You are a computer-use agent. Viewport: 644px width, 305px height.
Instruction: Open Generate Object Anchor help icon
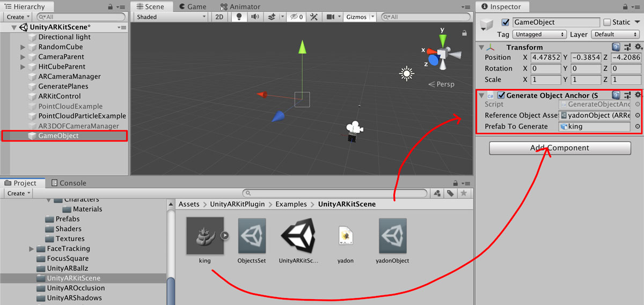pos(616,95)
